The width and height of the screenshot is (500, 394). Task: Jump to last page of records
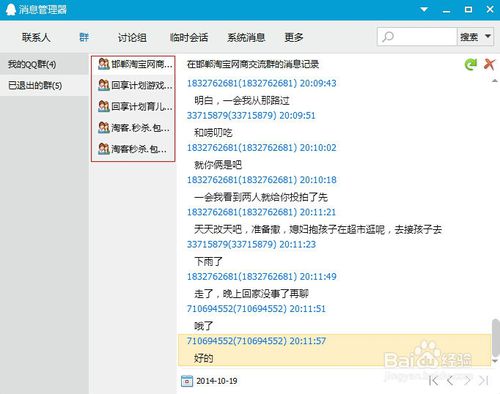(484, 380)
